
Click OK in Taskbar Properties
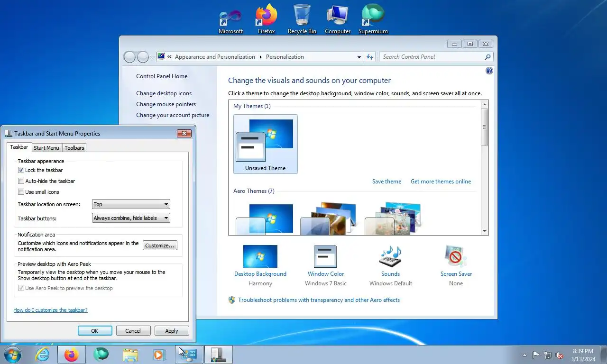(95, 331)
